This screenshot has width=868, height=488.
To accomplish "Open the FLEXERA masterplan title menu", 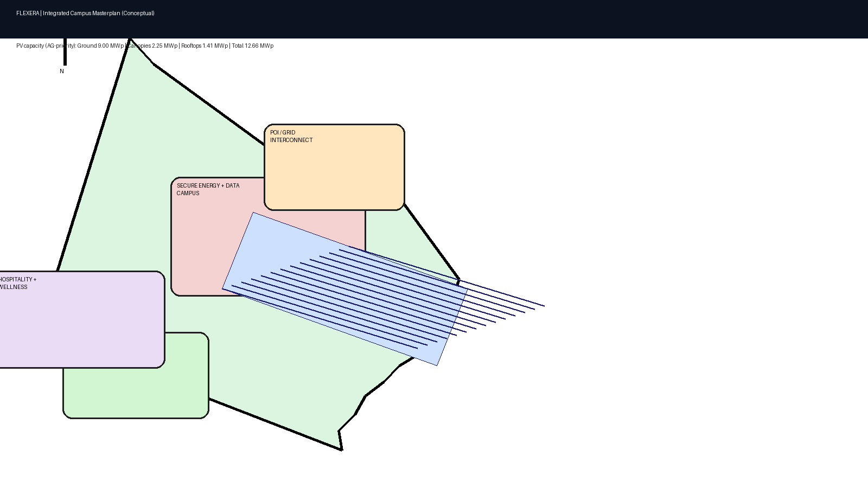I will click(86, 14).
